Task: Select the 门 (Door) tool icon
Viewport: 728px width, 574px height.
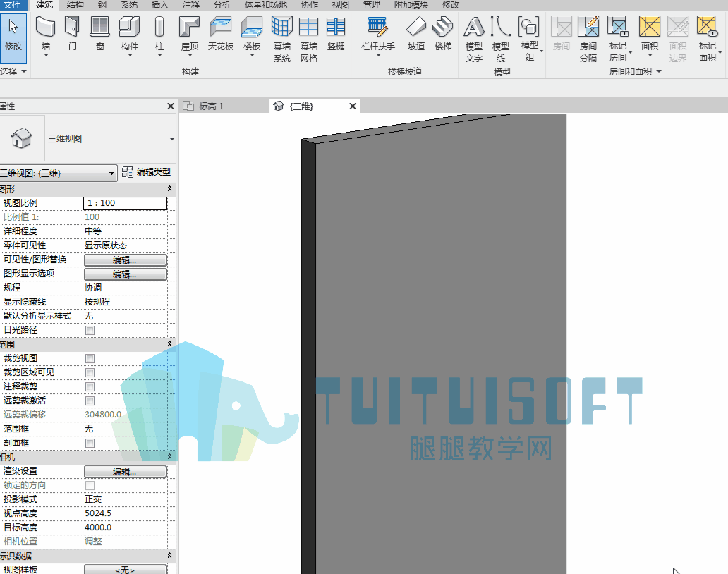Action: coord(73,27)
